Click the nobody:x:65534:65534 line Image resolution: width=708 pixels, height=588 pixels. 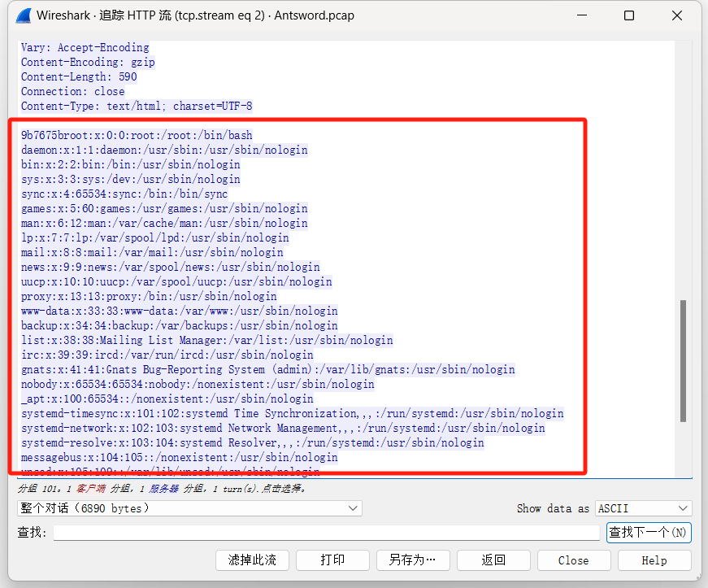tap(198, 385)
